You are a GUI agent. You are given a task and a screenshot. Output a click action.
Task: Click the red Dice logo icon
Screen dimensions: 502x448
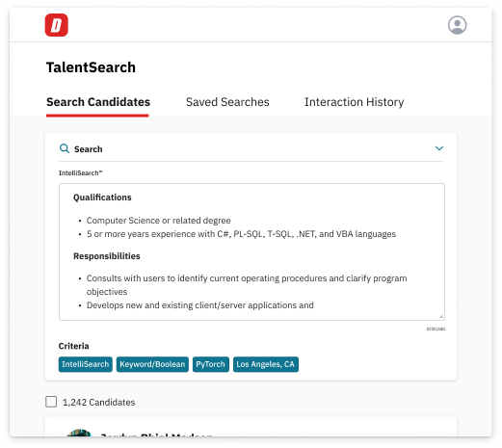tap(56, 25)
